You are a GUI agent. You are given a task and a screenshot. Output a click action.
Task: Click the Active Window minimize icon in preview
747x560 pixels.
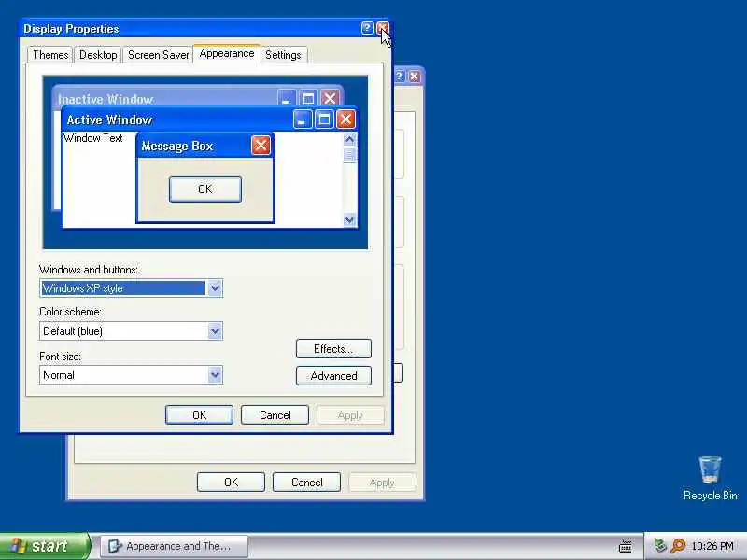click(303, 119)
